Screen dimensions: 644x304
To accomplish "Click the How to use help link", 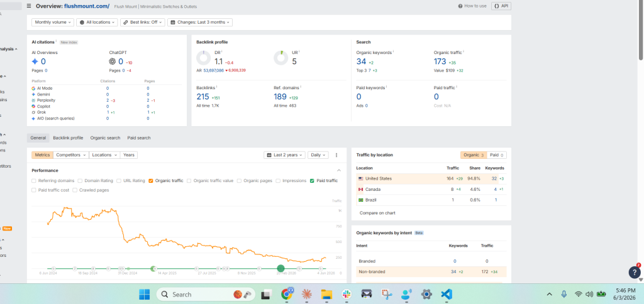I will pos(472,6).
